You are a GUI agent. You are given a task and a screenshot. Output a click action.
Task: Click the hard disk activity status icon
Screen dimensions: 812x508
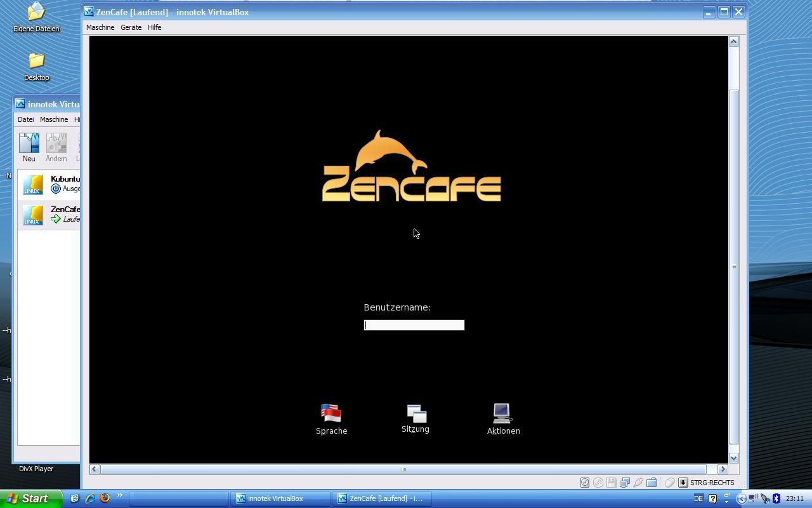point(585,483)
